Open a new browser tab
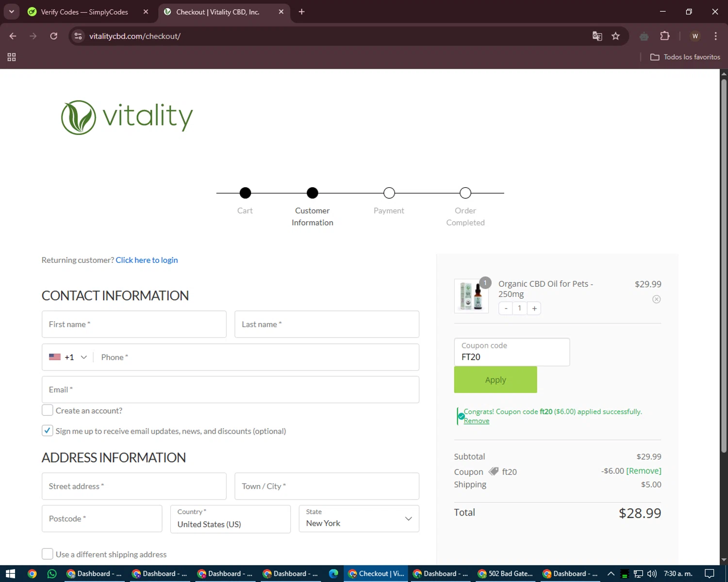The height and width of the screenshot is (582, 728). coord(301,12)
